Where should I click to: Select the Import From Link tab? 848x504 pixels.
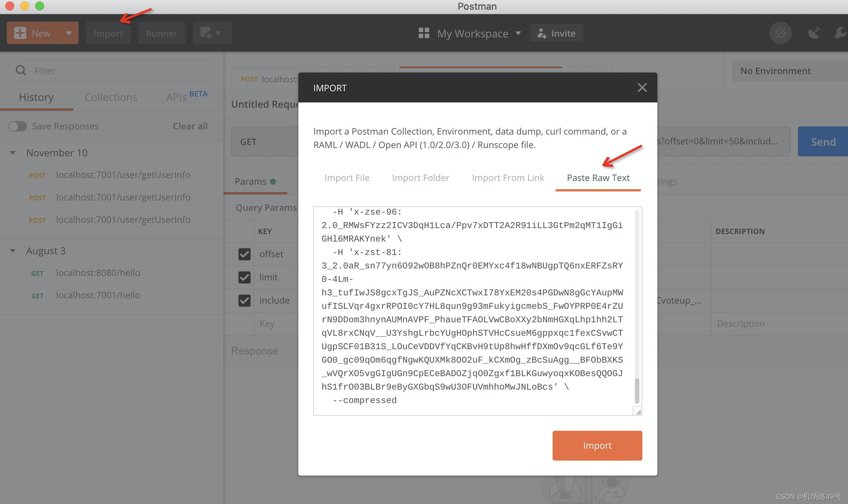pyautogui.click(x=508, y=178)
